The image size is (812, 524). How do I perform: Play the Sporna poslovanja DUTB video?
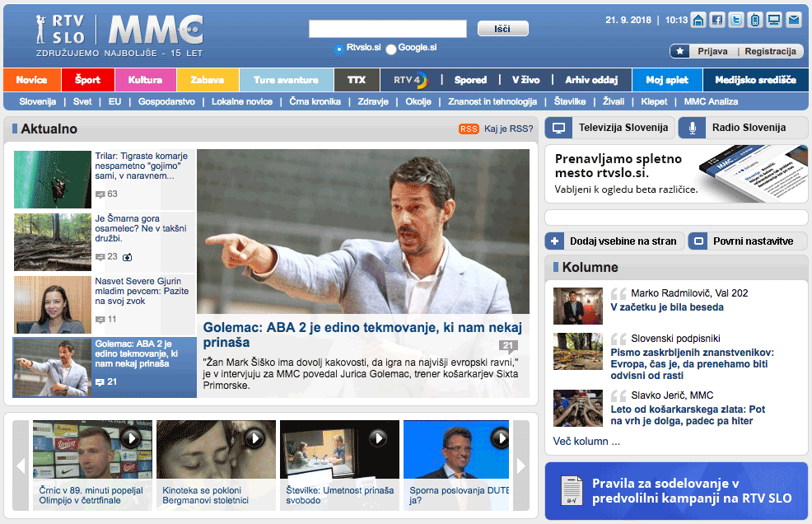click(500, 438)
